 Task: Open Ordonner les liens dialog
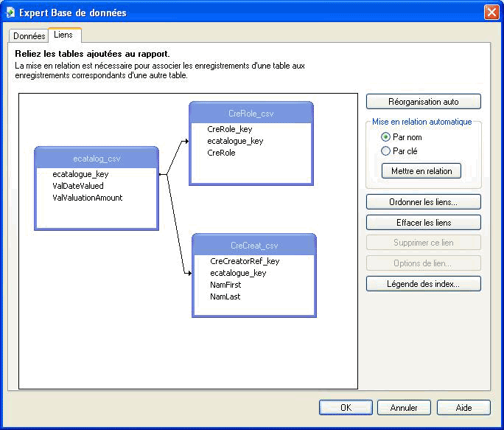(423, 202)
